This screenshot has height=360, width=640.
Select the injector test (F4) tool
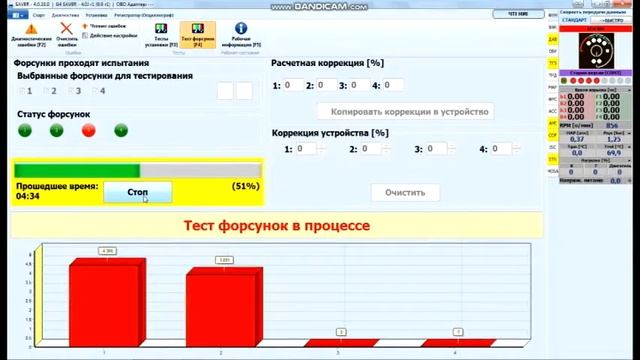[198, 35]
